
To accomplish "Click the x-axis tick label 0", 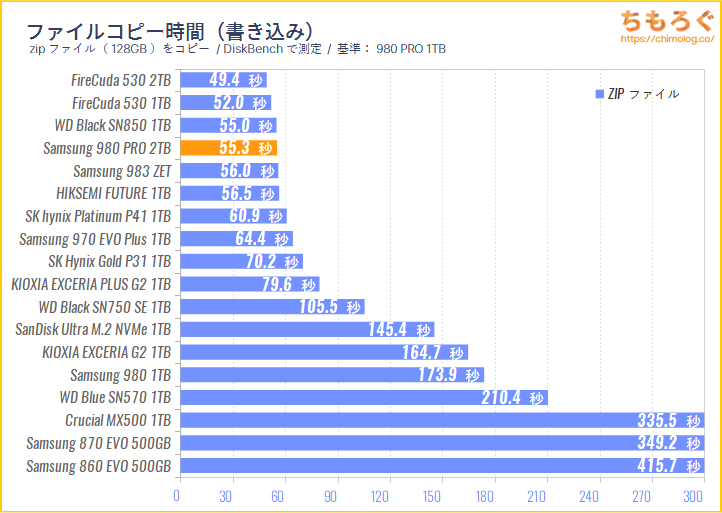I will pos(177,496).
